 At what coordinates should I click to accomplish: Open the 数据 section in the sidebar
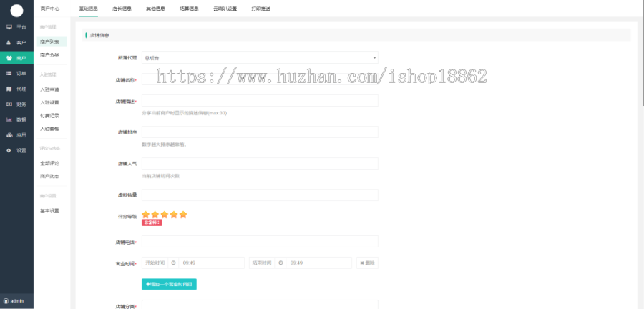pos(17,120)
